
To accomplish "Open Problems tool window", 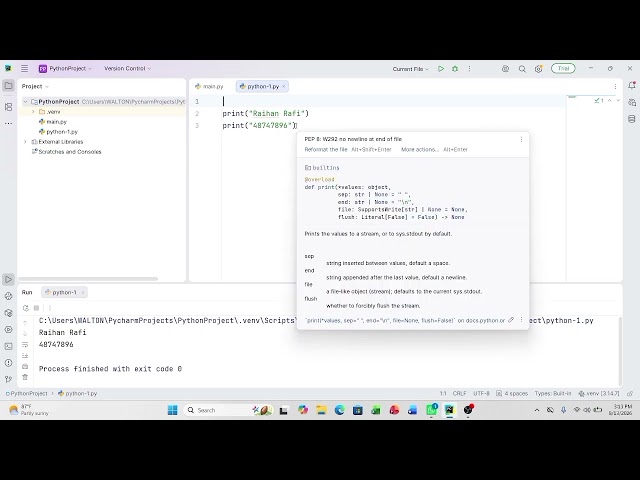I will [x=8, y=363].
